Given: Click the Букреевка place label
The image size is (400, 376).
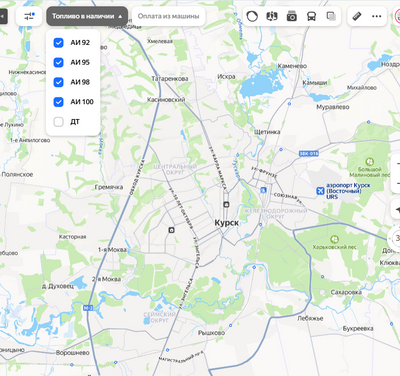Looking at the screenshot, I should click(x=358, y=328).
